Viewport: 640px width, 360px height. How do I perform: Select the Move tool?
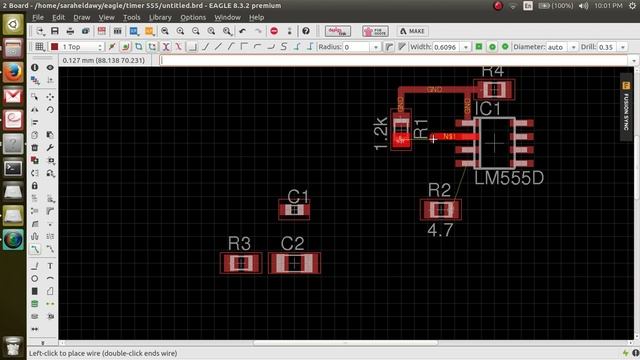pyautogui.click(x=50, y=97)
